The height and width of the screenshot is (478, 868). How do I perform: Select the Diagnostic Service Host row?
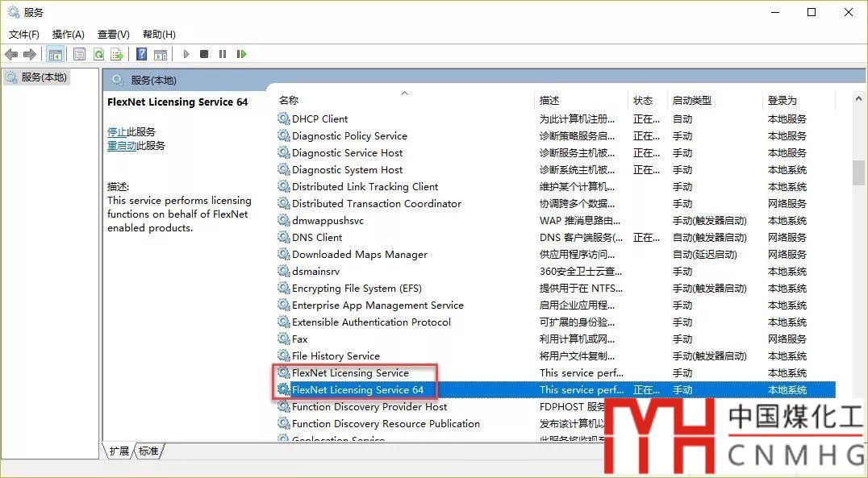coord(556,152)
